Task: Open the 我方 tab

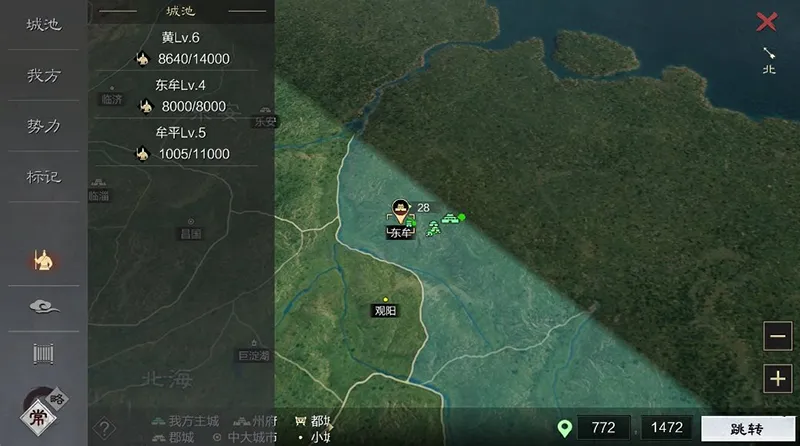Action: [x=43, y=75]
